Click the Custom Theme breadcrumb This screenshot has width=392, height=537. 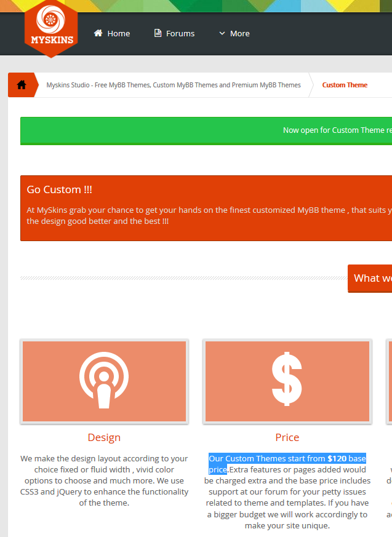pyautogui.click(x=345, y=85)
